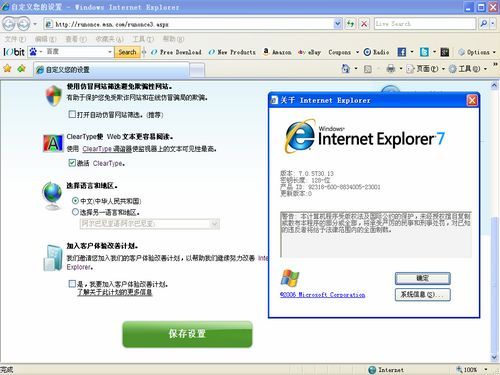The width and height of the screenshot is (500, 375).
Task: Click the Feeds icon in command bar
Action: click(368, 69)
